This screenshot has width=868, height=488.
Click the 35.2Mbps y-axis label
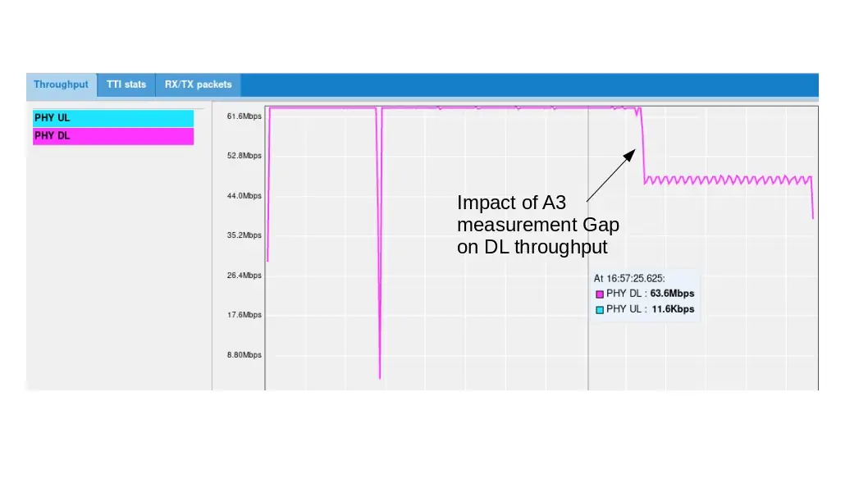point(244,235)
